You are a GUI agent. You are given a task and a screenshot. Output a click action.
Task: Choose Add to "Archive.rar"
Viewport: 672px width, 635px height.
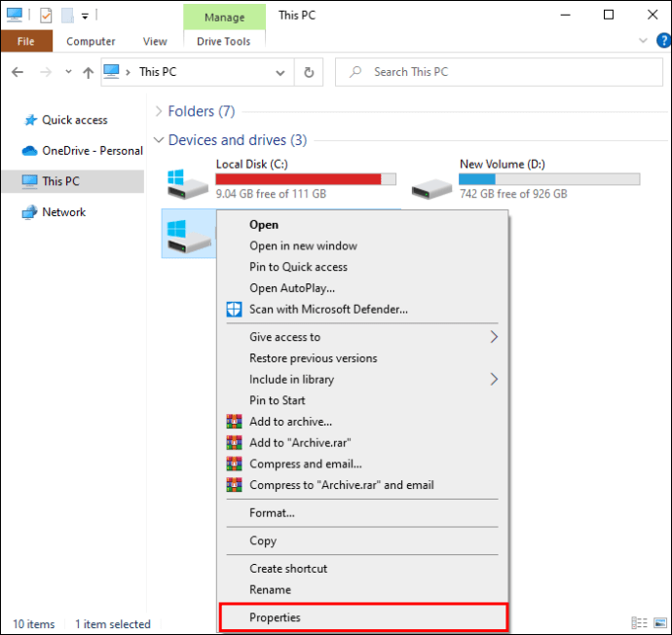pos(363,442)
